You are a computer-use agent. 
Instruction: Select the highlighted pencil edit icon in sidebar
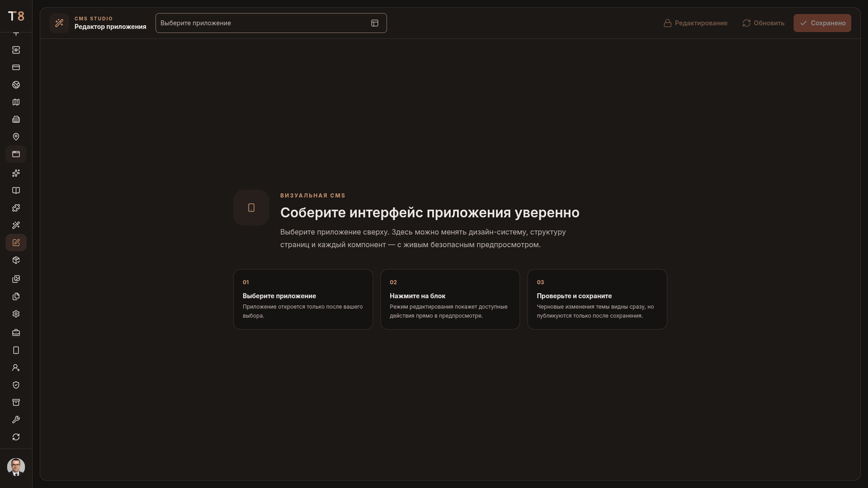click(x=16, y=243)
